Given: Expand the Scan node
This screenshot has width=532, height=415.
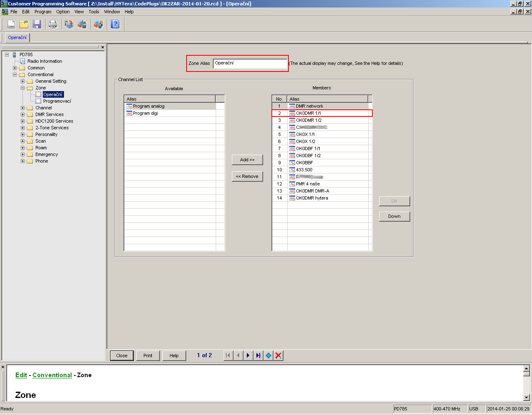Looking at the screenshot, I should (x=22, y=141).
